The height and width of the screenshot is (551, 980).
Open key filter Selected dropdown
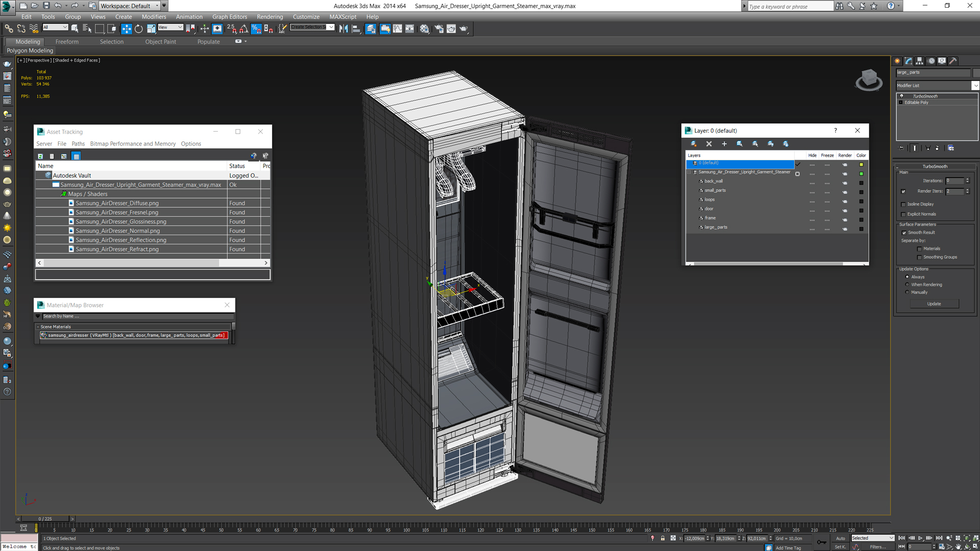[872, 538]
